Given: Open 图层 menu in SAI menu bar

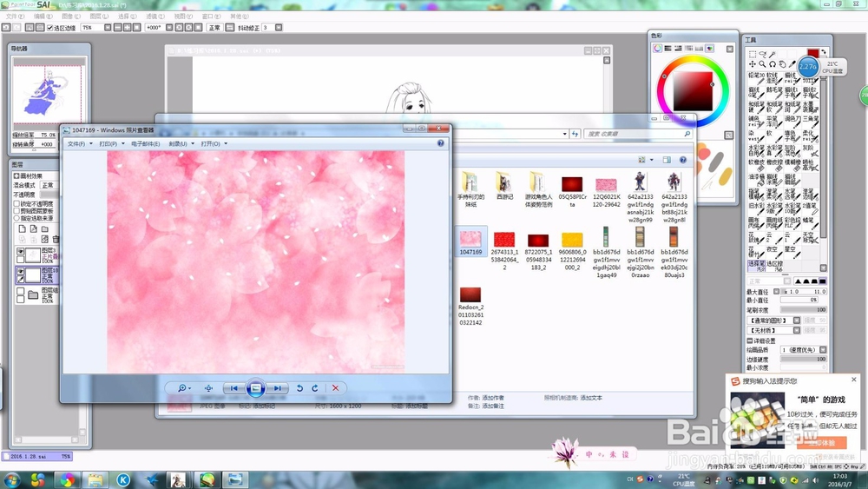Looking at the screenshot, I should [x=100, y=17].
